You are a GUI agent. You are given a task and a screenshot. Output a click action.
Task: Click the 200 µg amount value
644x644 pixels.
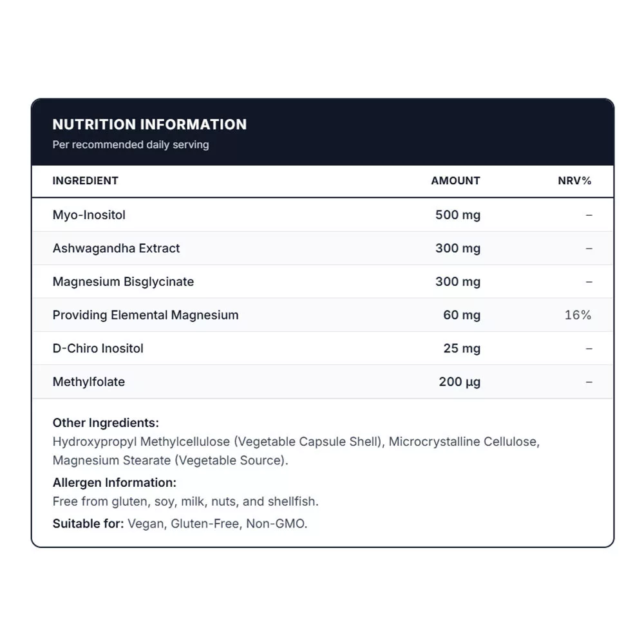click(x=460, y=381)
